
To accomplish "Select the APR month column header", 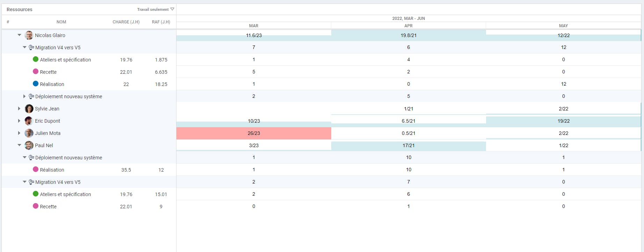I will [x=408, y=26].
